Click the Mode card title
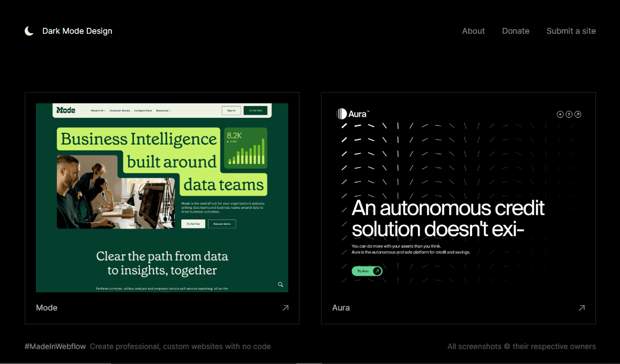Image resolution: width=620 pixels, height=364 pixels. pyautogui.click(x=47, y=308)
